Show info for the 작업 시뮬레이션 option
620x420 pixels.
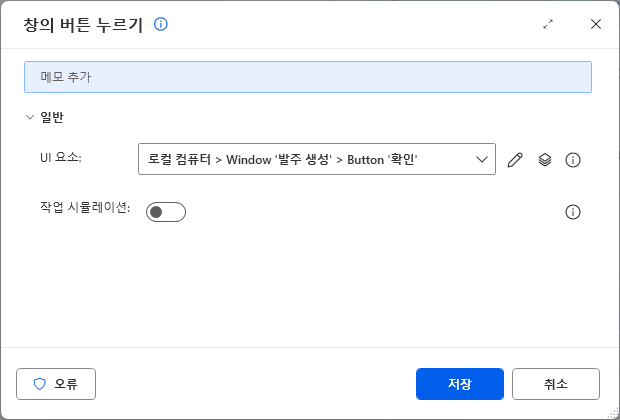click(573, 212)
